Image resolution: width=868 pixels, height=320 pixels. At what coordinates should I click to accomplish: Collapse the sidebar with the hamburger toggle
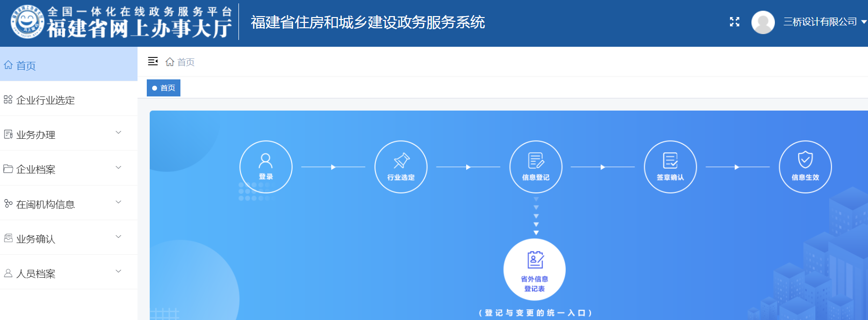[153, 61]
